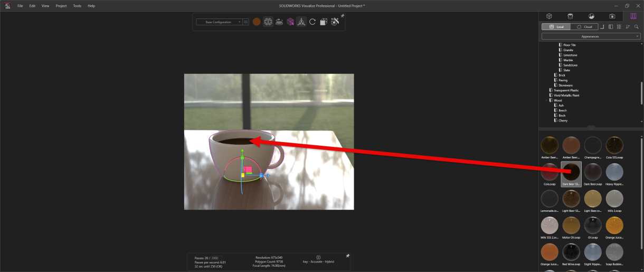The width and height of the screenshot is (644, 272).
Task: Select the Cherry wood folder
Action: tap(563, 120)
